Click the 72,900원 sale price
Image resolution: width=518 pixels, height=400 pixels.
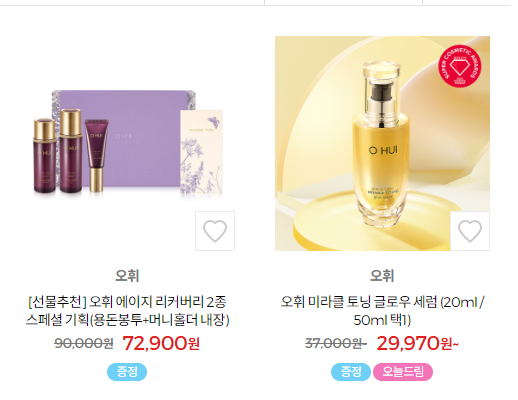(x=161, y=343)
